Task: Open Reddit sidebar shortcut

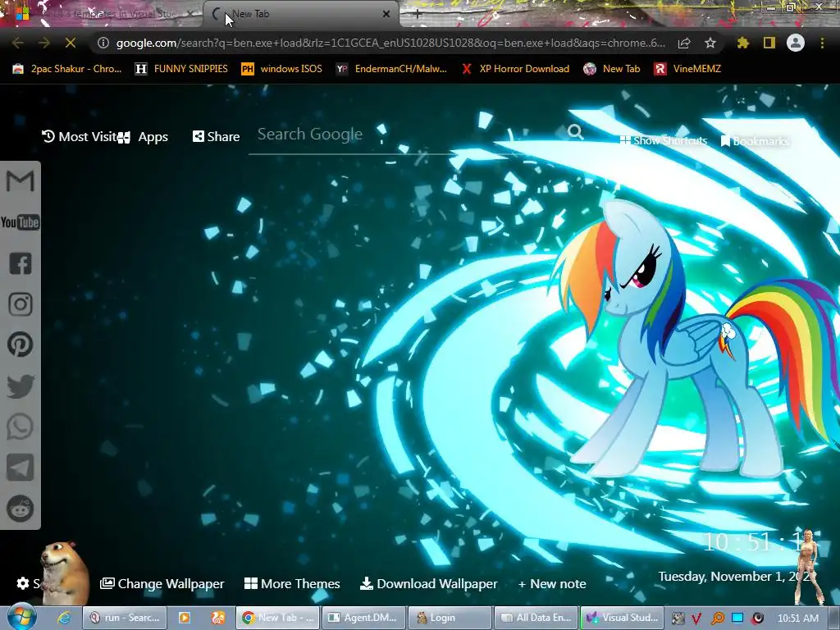Action: [21, 509]
